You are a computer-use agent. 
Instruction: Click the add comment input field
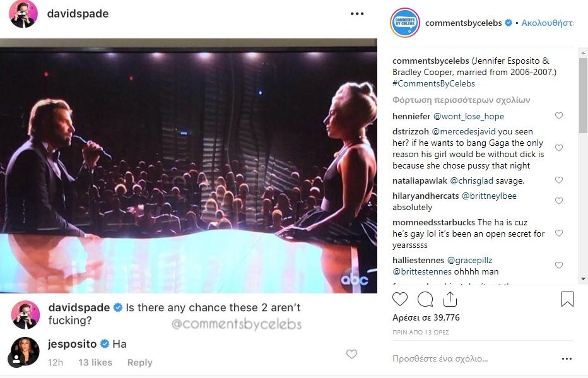tap(467, 358)
